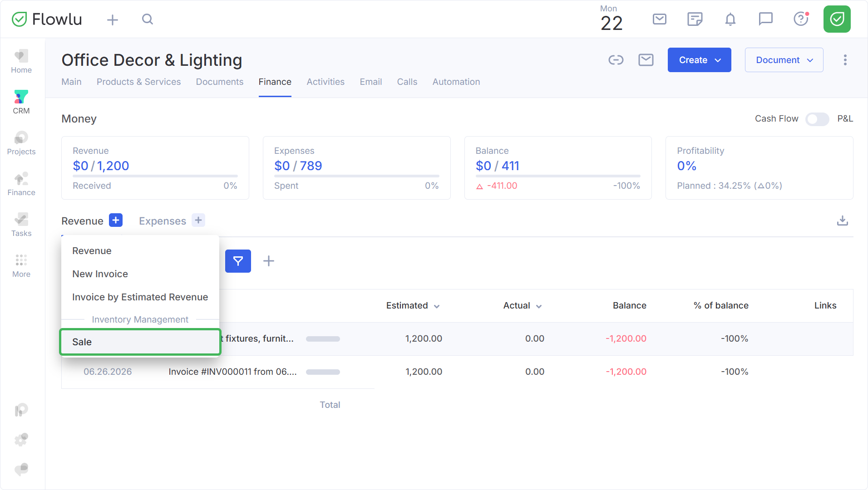Open the mail envelope icon in top bar

[x=660, y=19]
